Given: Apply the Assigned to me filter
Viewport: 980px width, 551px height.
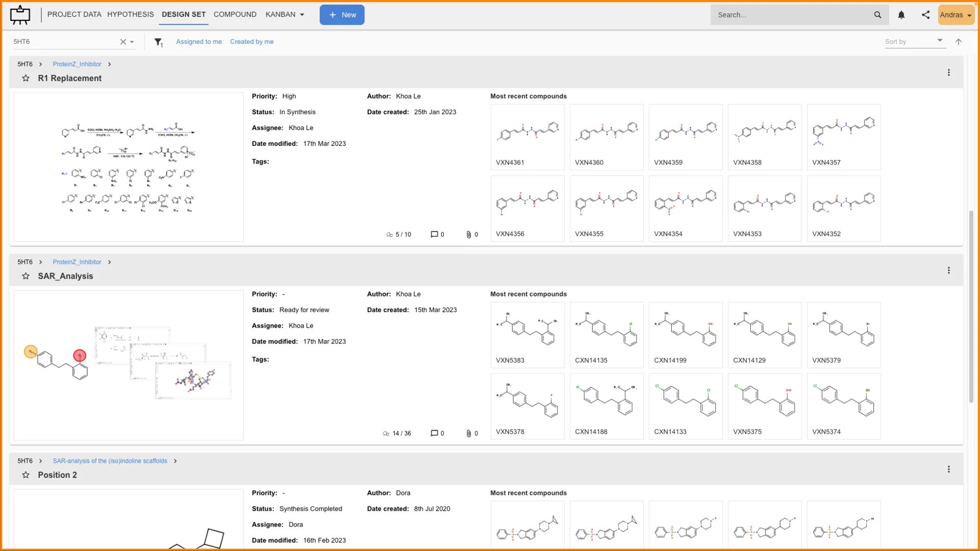Looking at the screenshot, I should (199, 42).
